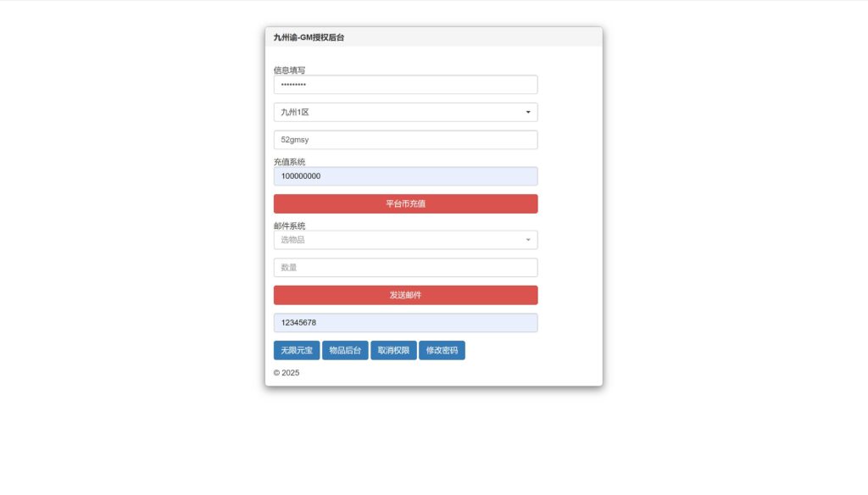
Task: Click the arrow on the server selector
Action: click(x=527, y=112)
